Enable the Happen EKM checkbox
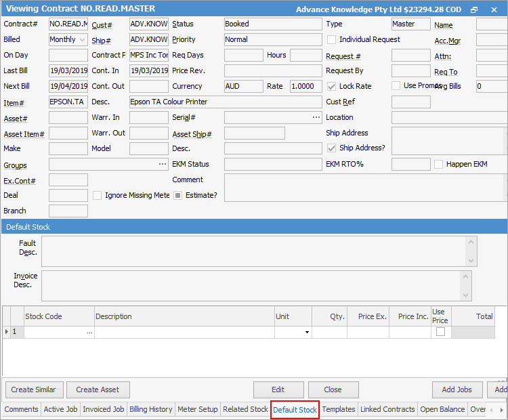 438,164
